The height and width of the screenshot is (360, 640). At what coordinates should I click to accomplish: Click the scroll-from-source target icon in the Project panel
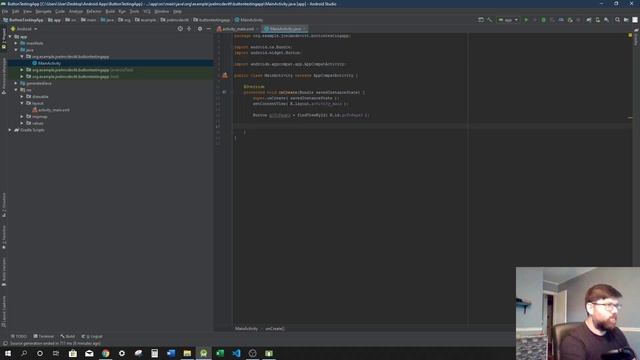pyautogui.click(x=180, y=29)
